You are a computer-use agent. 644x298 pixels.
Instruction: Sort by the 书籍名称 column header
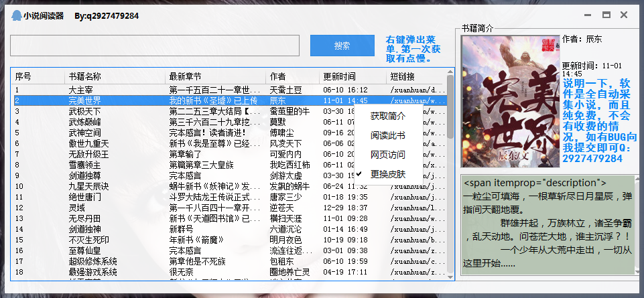[115, 76]
